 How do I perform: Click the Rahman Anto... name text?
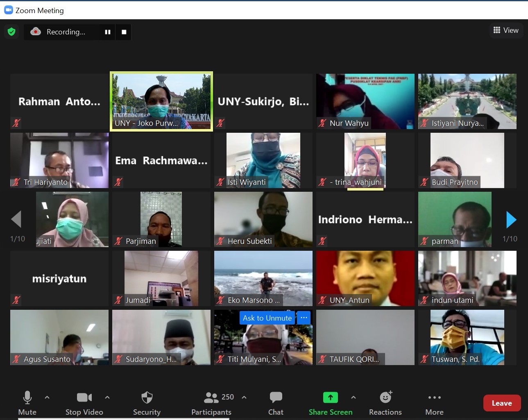click(59, 102)
